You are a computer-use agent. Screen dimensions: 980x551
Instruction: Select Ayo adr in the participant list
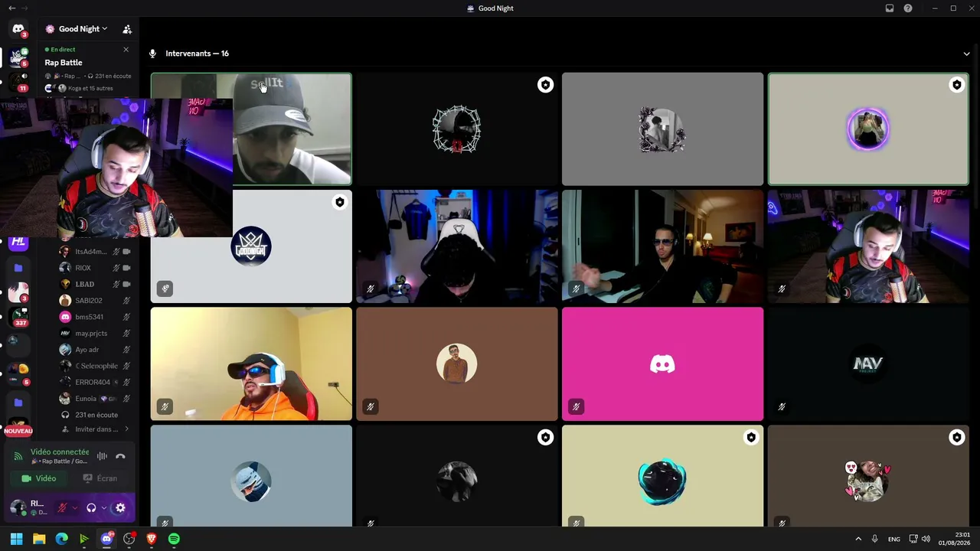[x=95, y=350]
